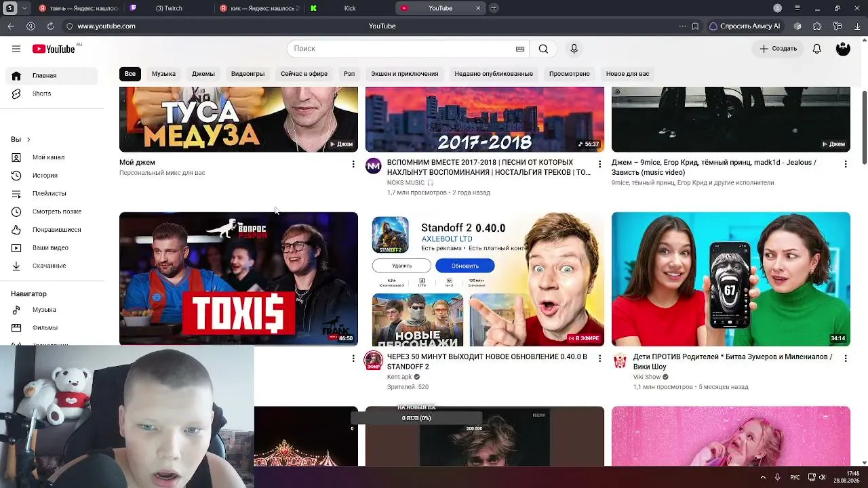868x488 pixels.
Task: Open Скачанные in the sidebar
Action: pyautogui.click(x=49, y=266)
